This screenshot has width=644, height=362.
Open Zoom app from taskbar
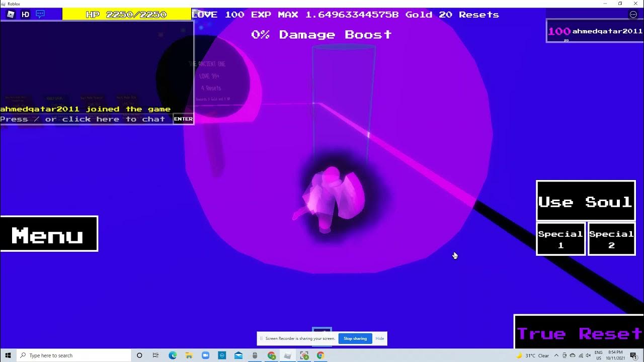(205, 355)
